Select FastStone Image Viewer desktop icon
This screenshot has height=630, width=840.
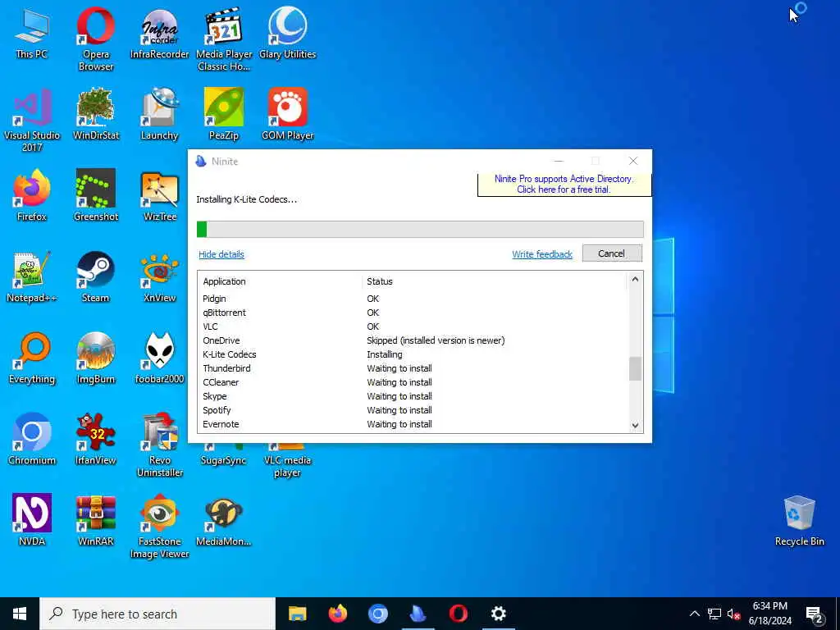(x=160, y=526)
